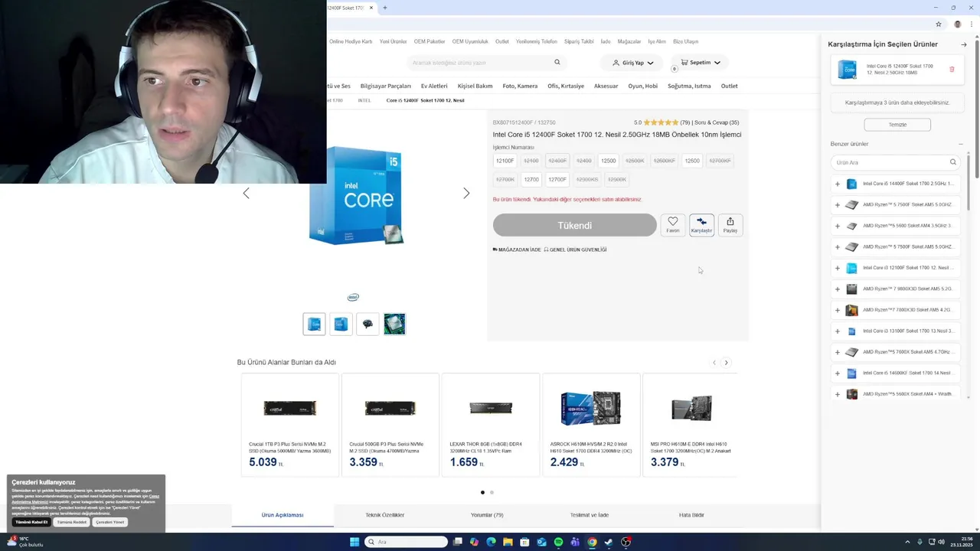
Task: Add Intel Core i3 13100F to comparison
Action: point(837,331)
